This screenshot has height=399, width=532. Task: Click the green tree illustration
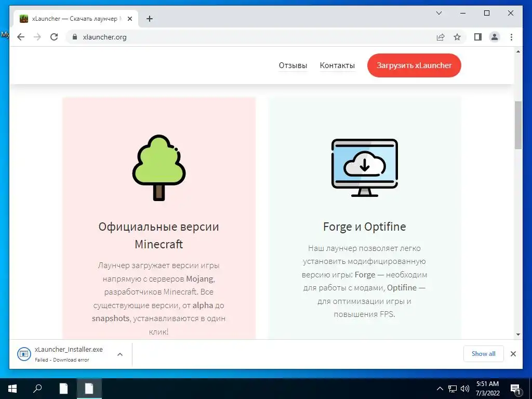click(159, 168)
